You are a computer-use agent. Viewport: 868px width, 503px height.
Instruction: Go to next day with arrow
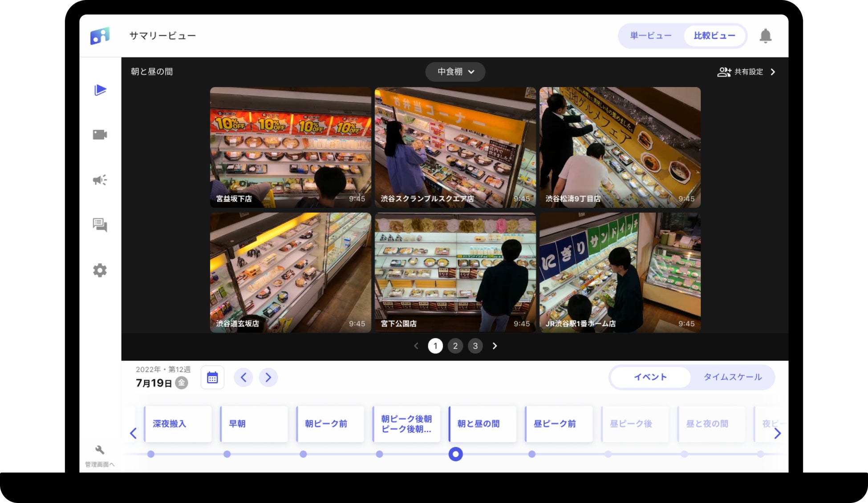click(x=268, y=378)
